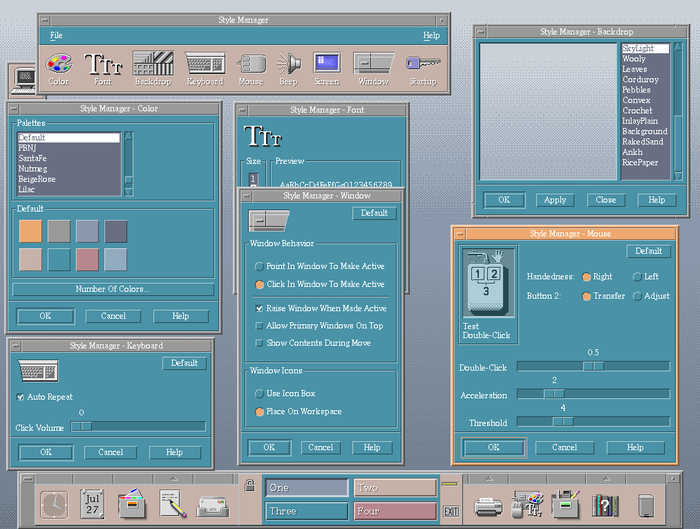This screenshot has width=700, height=529.
Task: Open the Beep settings speaker icon
Action: [288, 64]
